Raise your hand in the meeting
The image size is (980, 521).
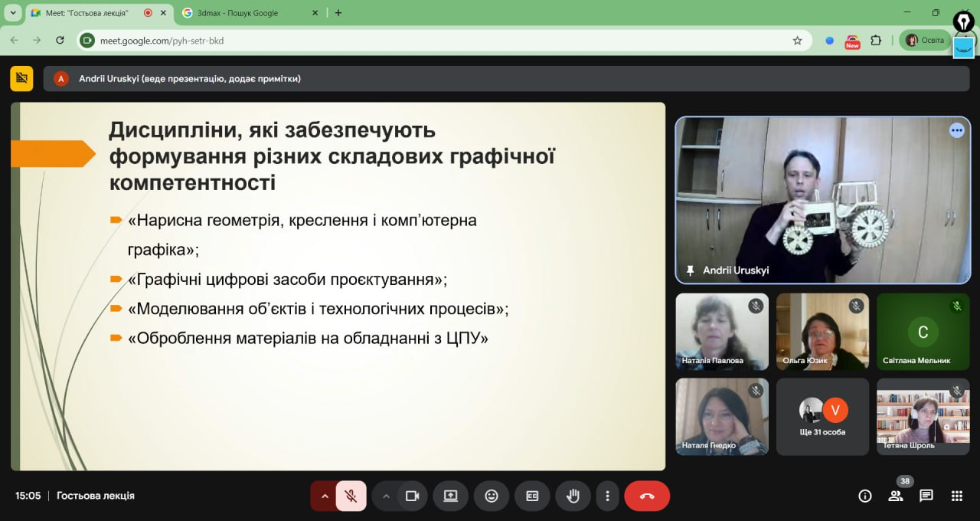click(x=573, y=496)
